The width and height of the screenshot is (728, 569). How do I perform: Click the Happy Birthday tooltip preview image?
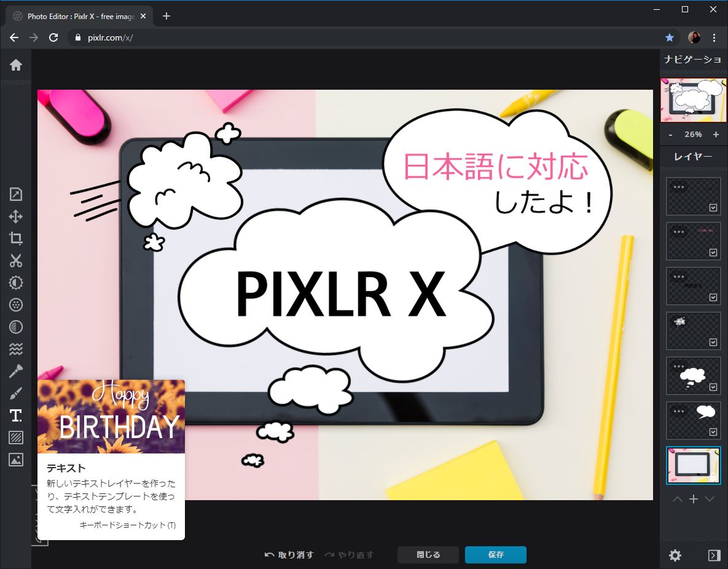click(111, 416)
